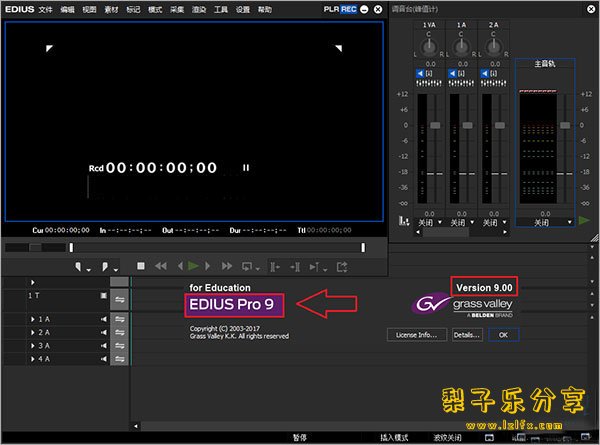Click the License Info... button
600x445 pixels.
(417, 335)
